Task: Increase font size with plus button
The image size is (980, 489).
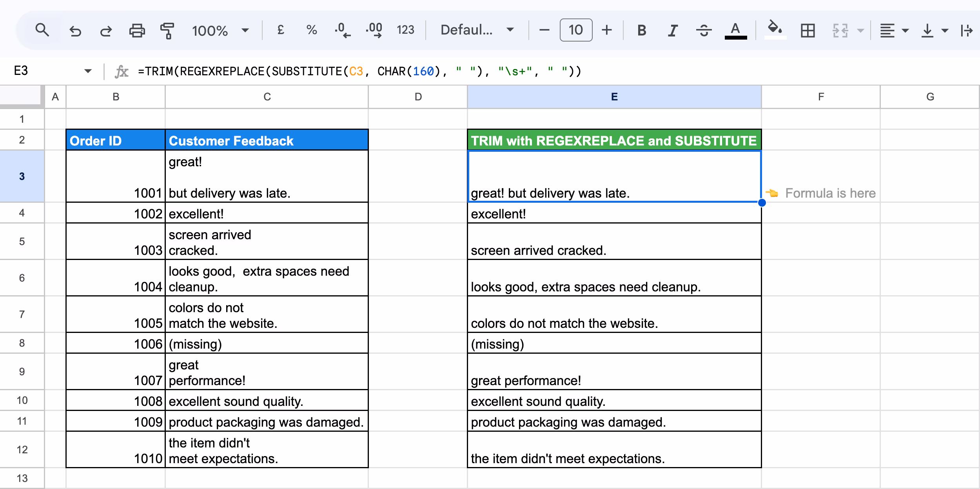Action: tap(607, 30)
